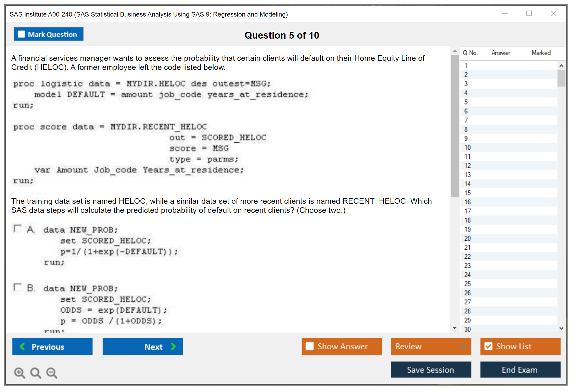The image size is (574, 392).
Task: Click the green right arrow on Next
Action: tap(173, 346)
